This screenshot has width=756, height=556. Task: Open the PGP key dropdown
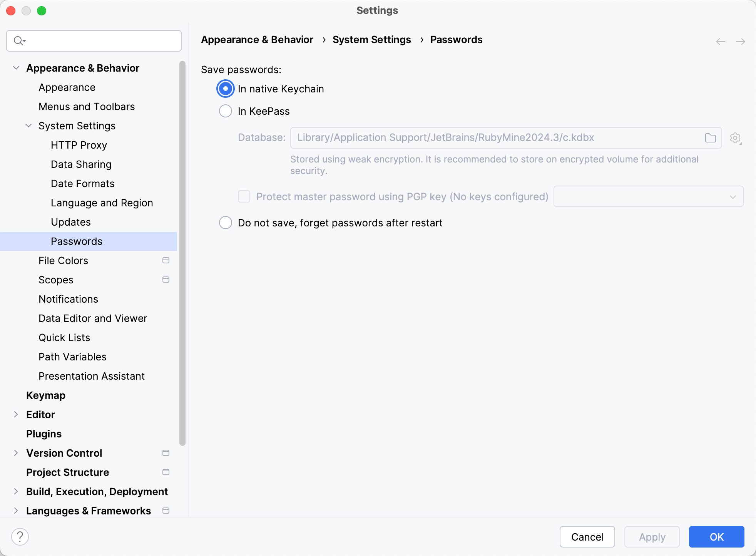(x=648, y=197)
